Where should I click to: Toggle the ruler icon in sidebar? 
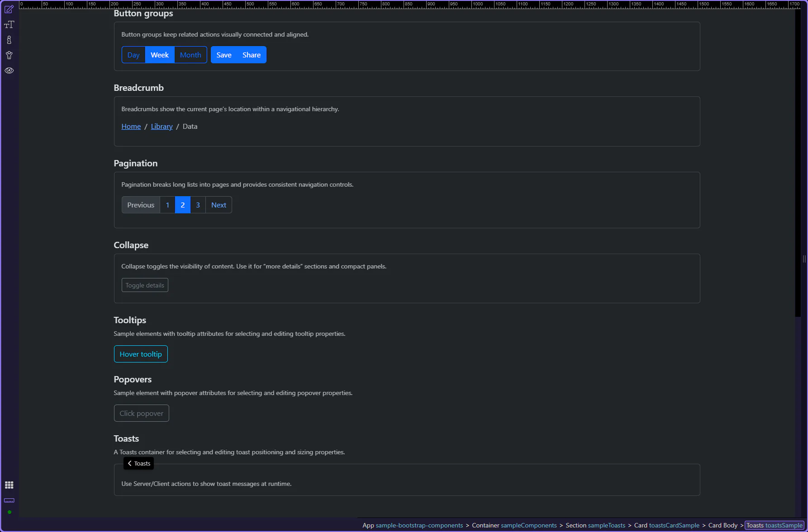tap(9, 500)
